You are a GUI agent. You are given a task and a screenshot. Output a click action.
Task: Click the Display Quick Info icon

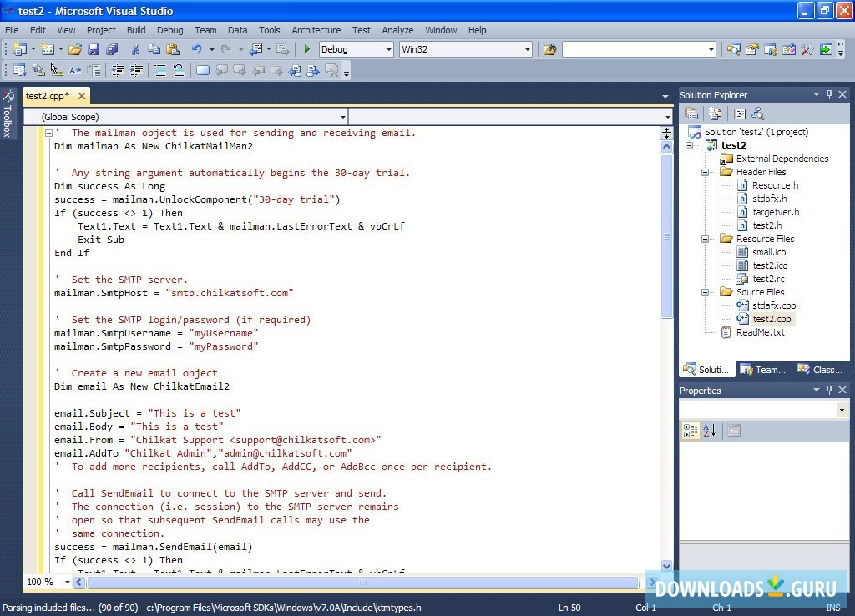tap(57, 70)
